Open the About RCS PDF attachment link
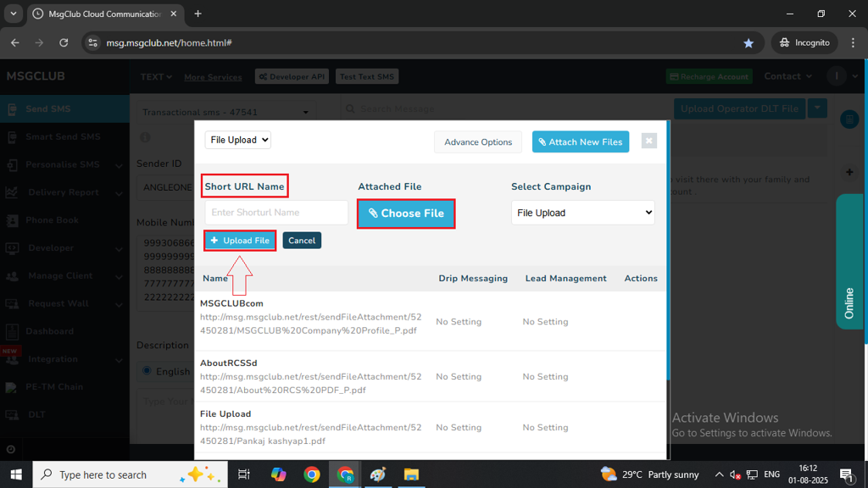The height and width of the screenshot is (488, 868). coord(310,384)
